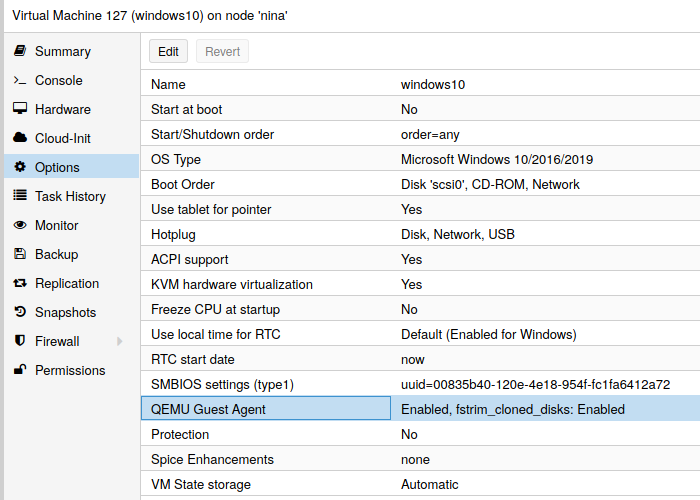Image resolution: width=700 pixels, height=500 pixels.
Task: Click the Task History list icon
Action: click(x=19, y=196)
